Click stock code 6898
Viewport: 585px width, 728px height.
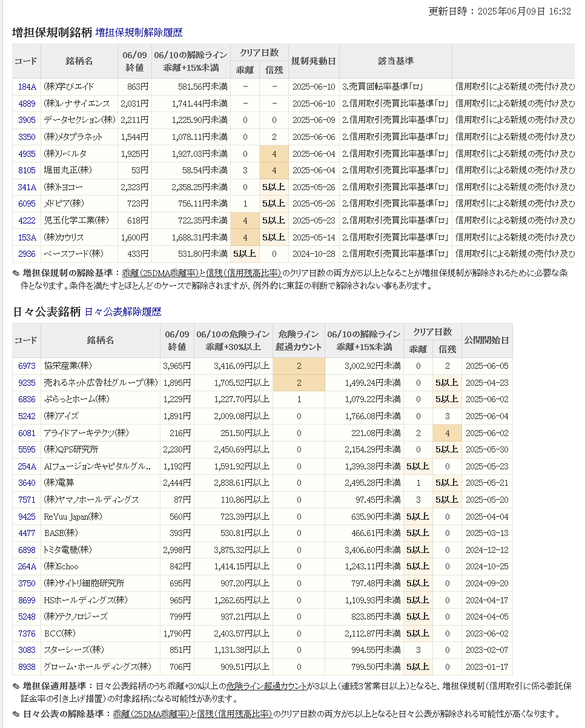coord(27,550)
